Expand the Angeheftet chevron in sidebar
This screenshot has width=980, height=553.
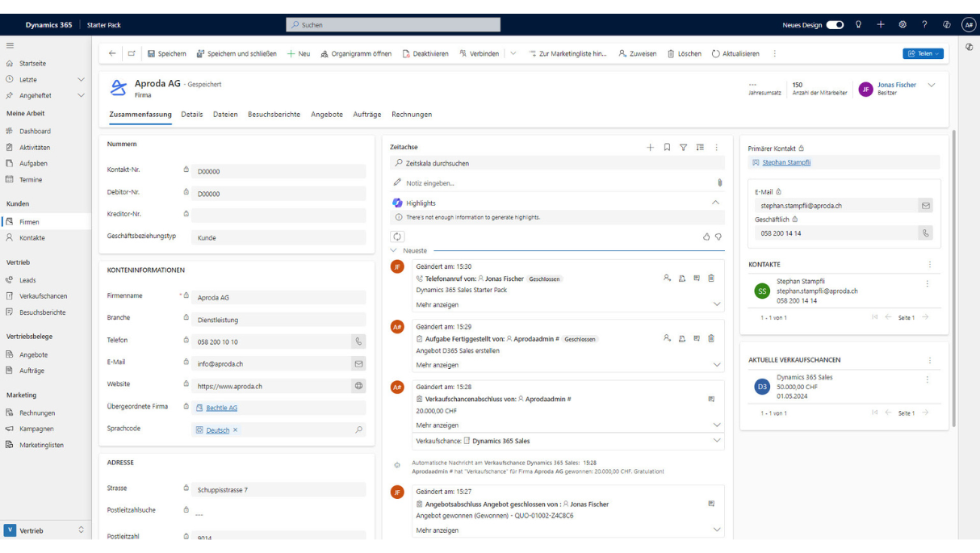click(81, 95)
